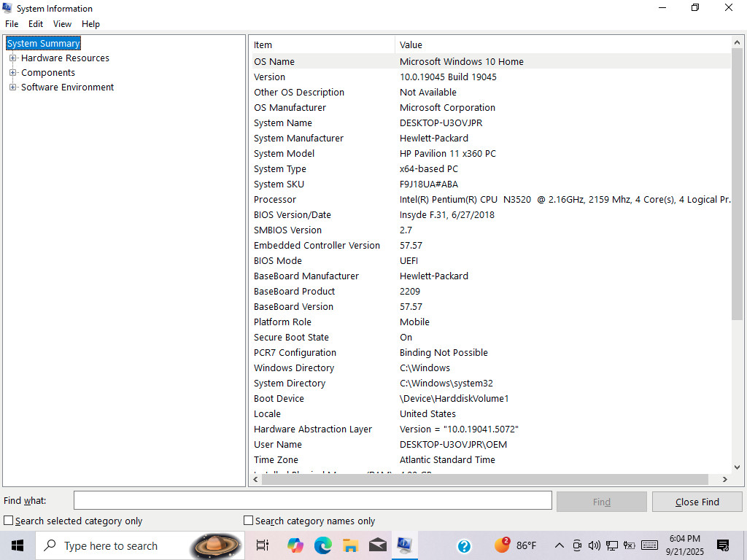Select the Components tree label
This screenshot has width=747, height=560.
pyautogui.click(x=48, y=73)
